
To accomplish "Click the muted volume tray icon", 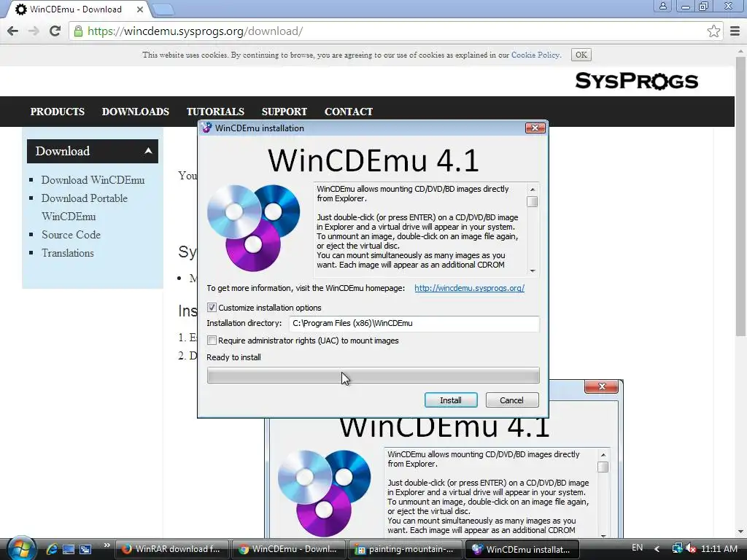I will 690,548.
